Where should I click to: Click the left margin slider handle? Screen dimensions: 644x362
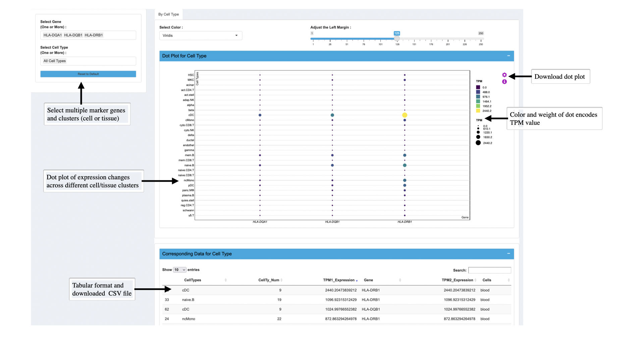pyautogui.click(x=396, y=39)
